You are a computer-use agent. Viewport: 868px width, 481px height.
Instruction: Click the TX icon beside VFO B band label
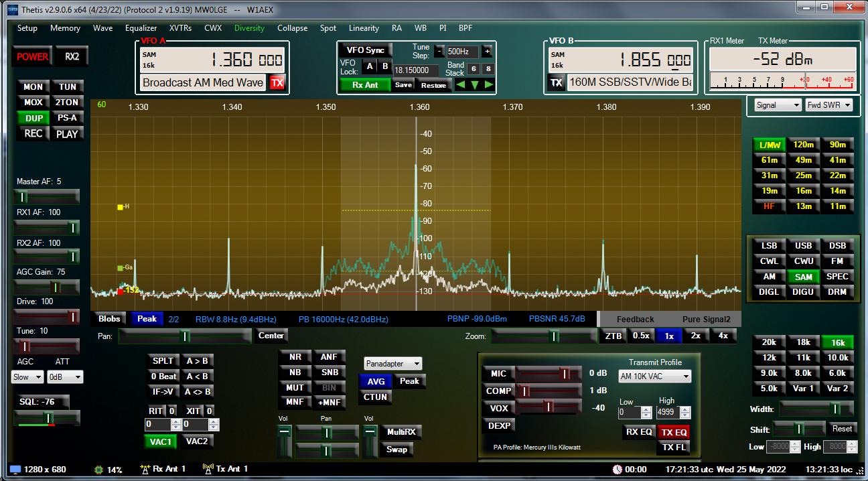tap(556, 82)
